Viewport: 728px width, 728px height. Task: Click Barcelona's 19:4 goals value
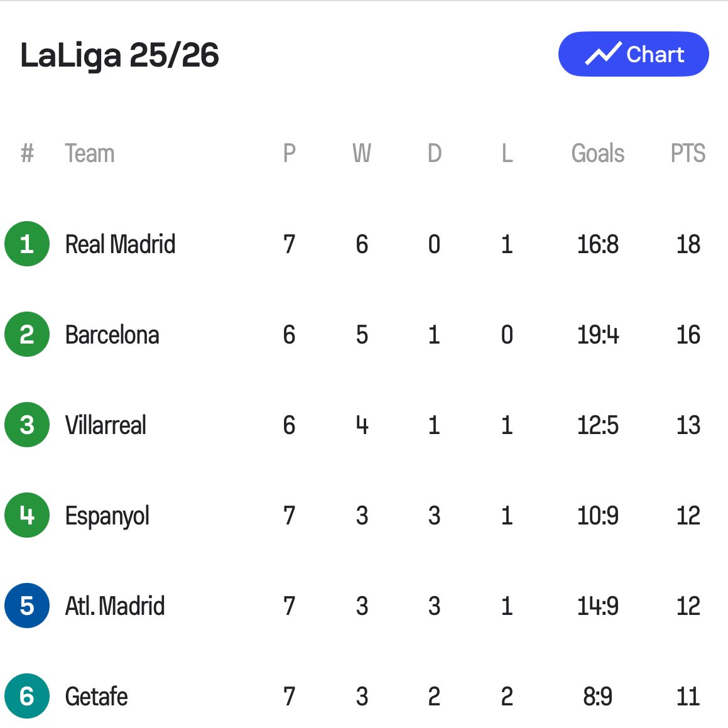597,335
